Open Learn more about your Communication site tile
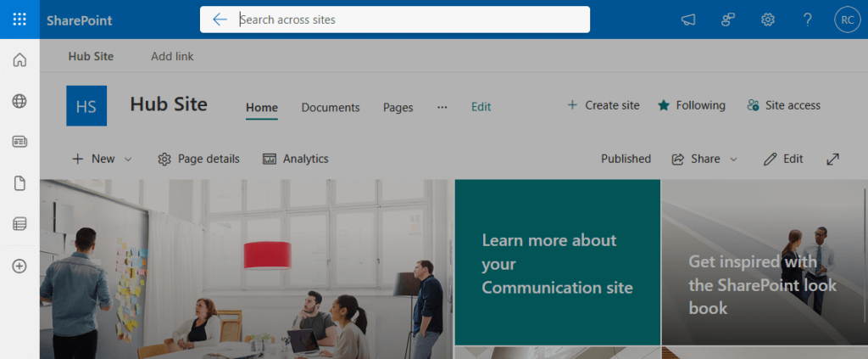 pyautogui.click(x=558, y=262)
